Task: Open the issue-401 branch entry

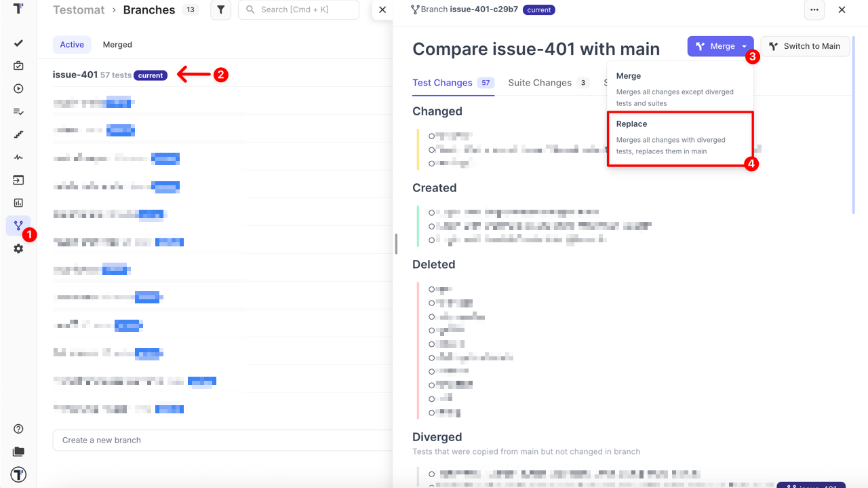Action: point(75,75)
